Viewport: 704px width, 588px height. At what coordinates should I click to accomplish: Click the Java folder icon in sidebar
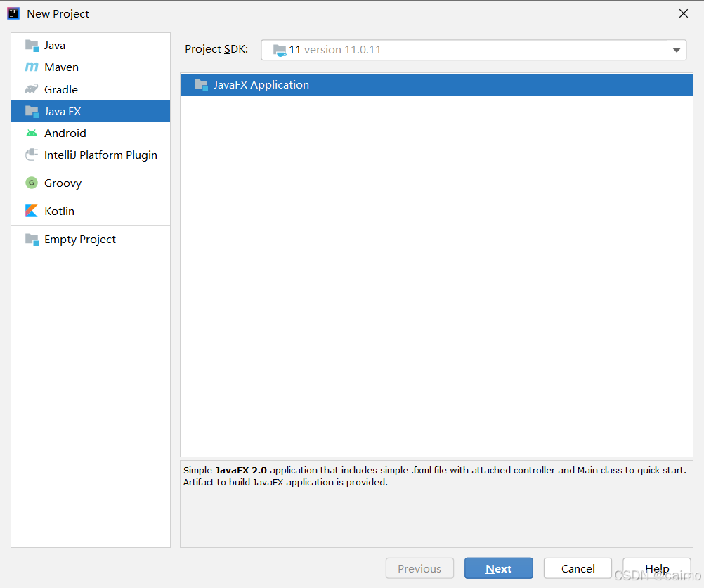tap(32, 46)
